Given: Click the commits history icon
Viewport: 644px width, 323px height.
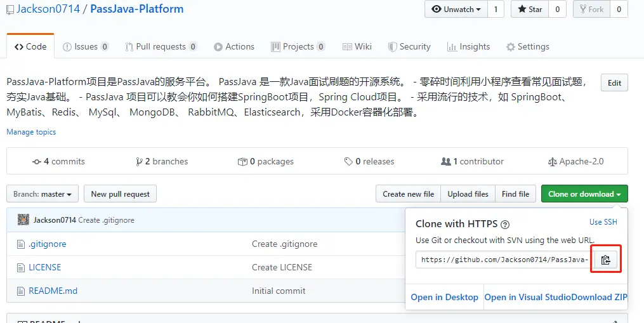Looking at the screenshot, I should click(37, 162).
